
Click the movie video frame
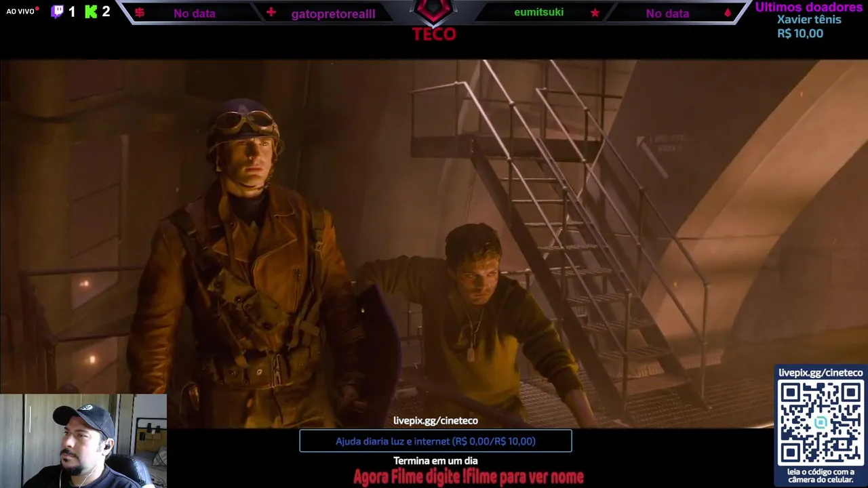pos(434,244)
